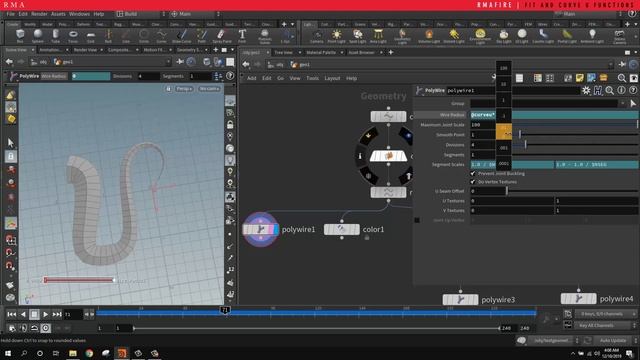
Task: Toggle pin on scene view path bar
Action: 180,62
